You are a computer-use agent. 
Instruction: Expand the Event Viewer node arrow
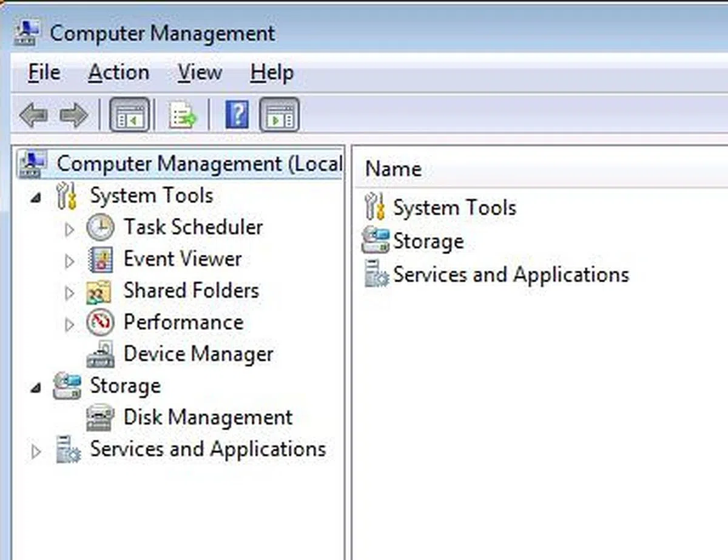[x=69, y=261]
